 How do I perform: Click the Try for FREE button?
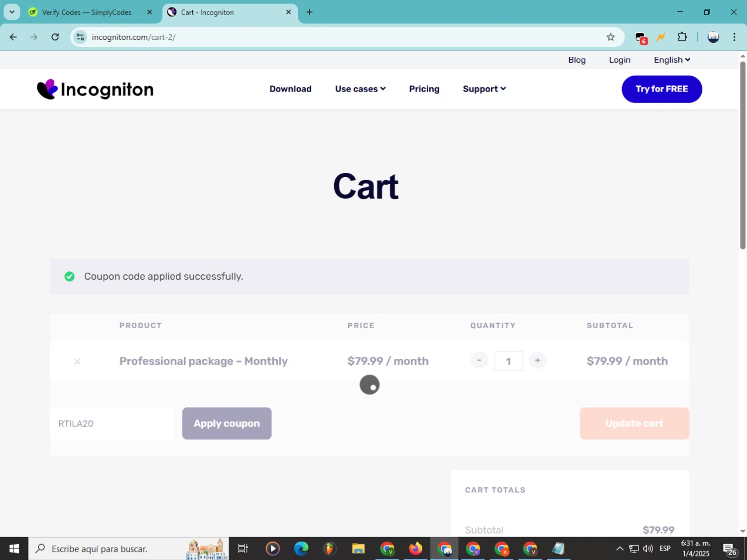662,89
